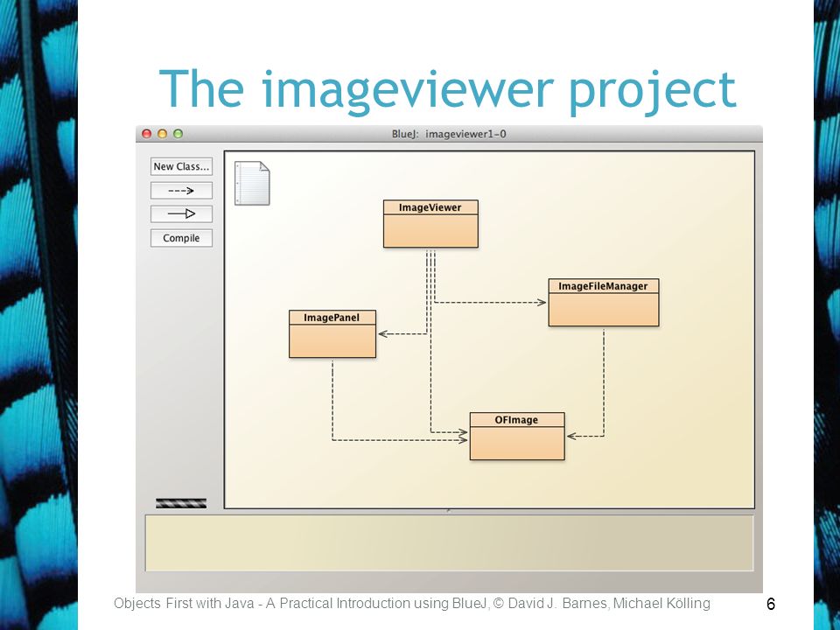This screenshot has width=840, height=630.
Task: Select the solid inheritance-arrow tool
Action: [x=181, y=213]
